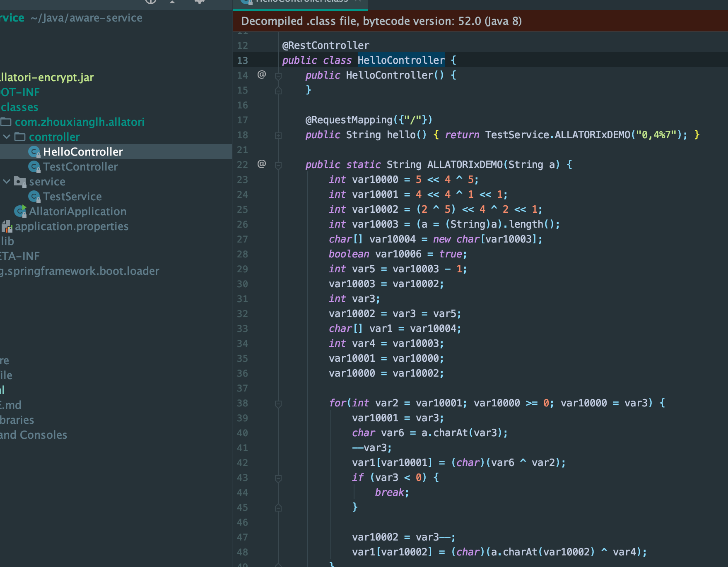Click the highlighted HelloController class name in code
This screenshot has height=567, width=728.
point(401,60)
